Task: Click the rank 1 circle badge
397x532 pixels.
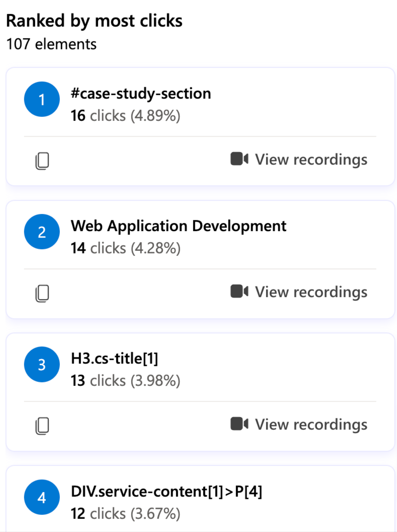Action: click(42, 99)
